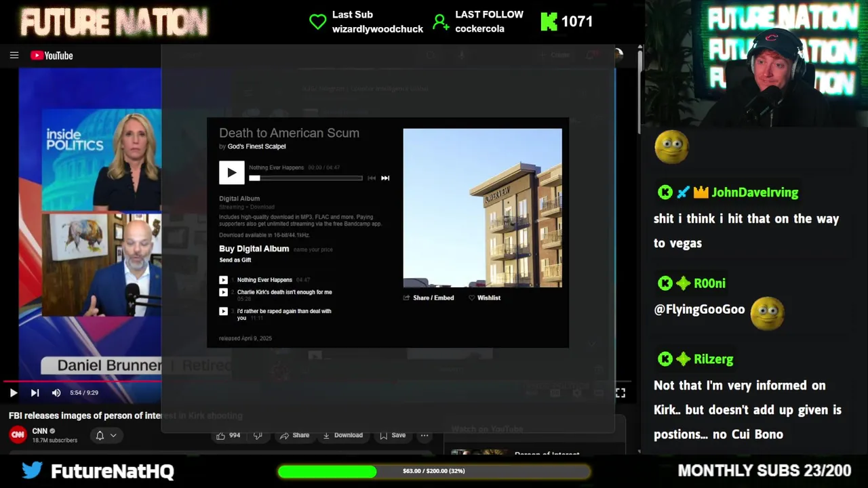This screenshot has width=868, height=488.
Task: Click the Digital Album heading
Action: click(x=239, y=199)
